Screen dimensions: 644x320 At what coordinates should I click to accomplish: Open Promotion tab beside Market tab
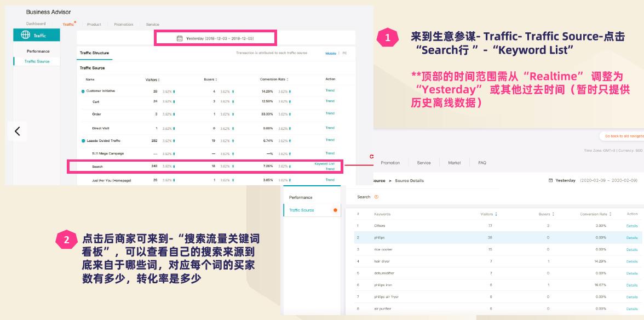pyautogui.click(x=390, y=163)
